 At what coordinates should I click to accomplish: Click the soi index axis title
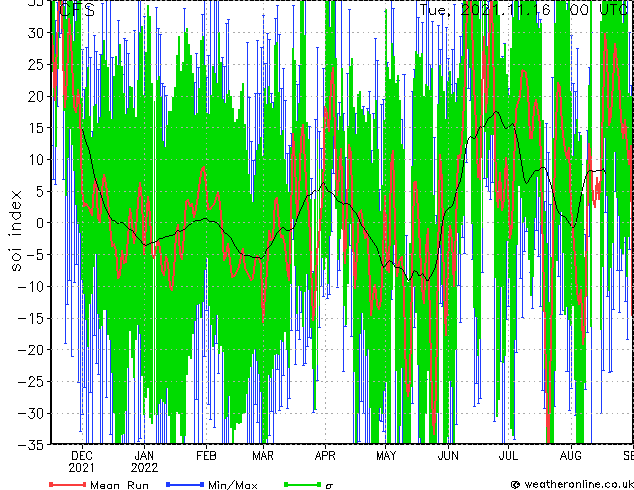[x=15, y=230]
